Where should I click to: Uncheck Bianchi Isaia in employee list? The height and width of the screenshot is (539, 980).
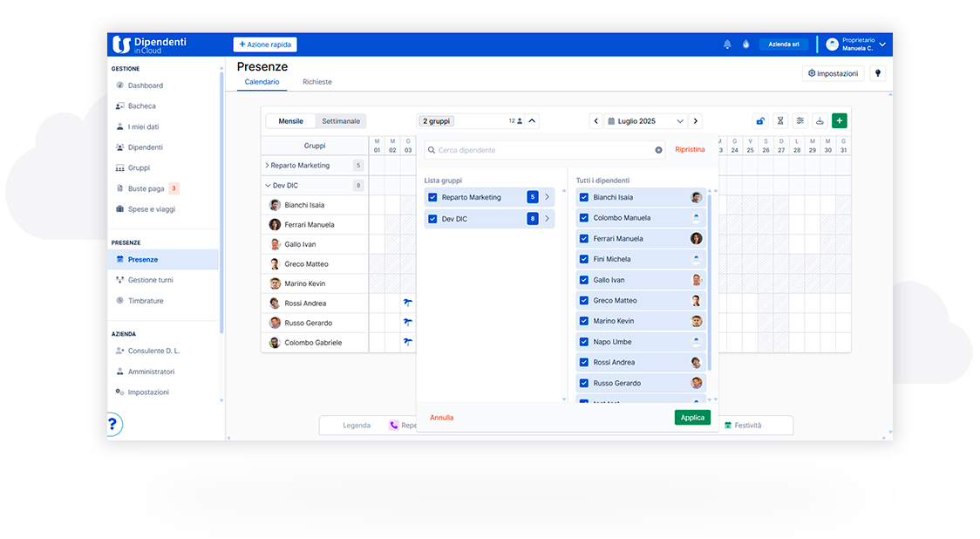click(584, 197)
